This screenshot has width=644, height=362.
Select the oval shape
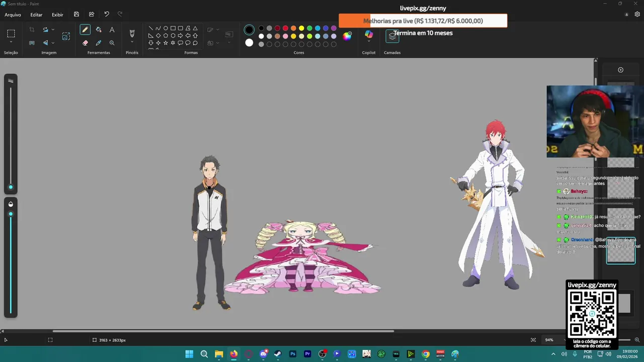point(166,29)
